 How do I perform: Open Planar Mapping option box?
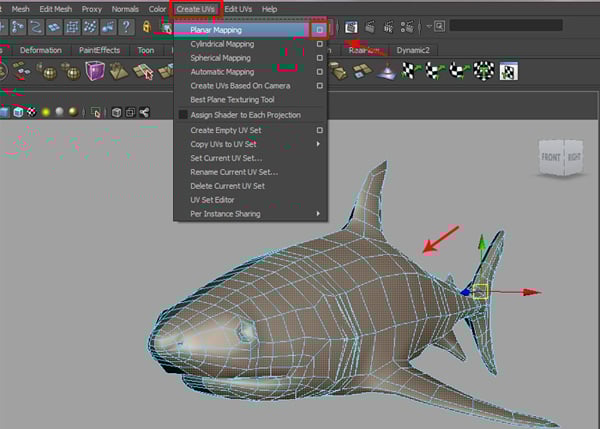pos(320,30)
